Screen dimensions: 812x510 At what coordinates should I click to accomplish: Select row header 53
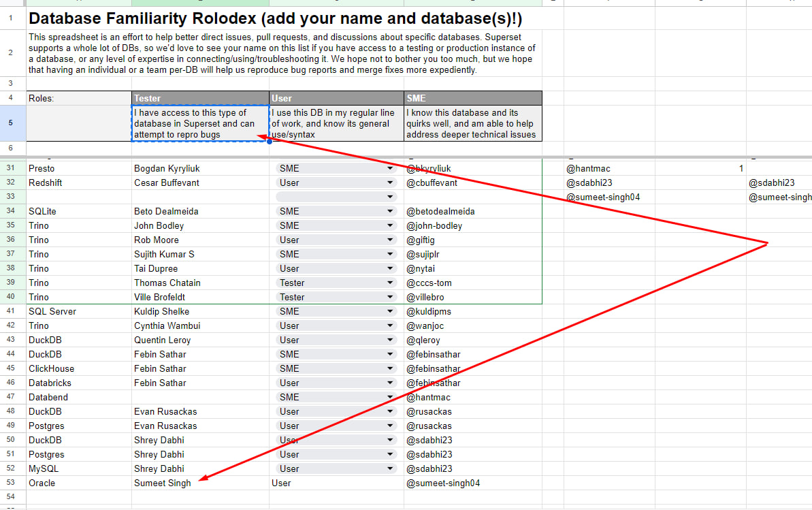12,483
